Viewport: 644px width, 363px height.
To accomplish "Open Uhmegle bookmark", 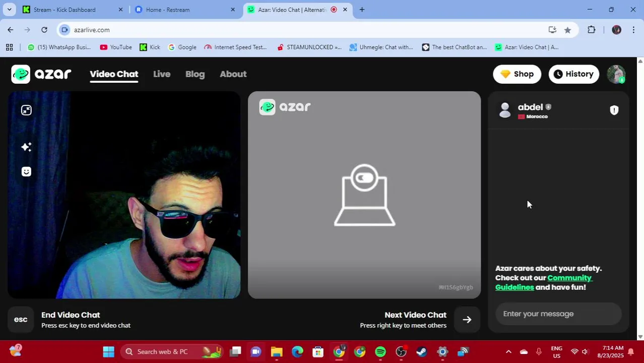I will pos(381,47).
